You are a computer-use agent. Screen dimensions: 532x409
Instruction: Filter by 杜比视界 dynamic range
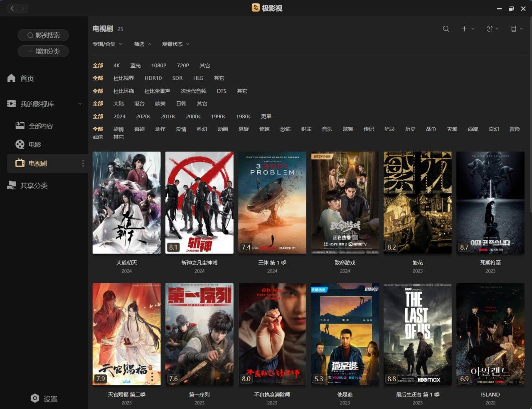[x=123, y=78]
